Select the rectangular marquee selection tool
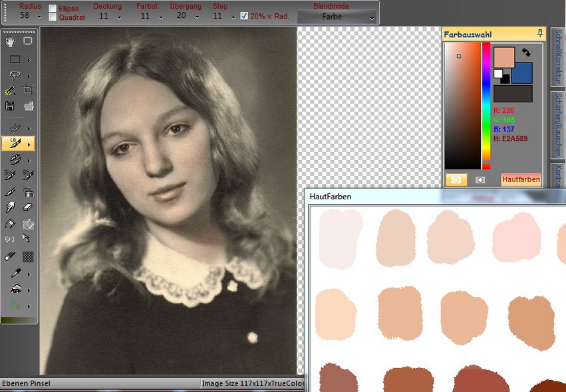The image size is (566, 392). [x=14, y=59]
